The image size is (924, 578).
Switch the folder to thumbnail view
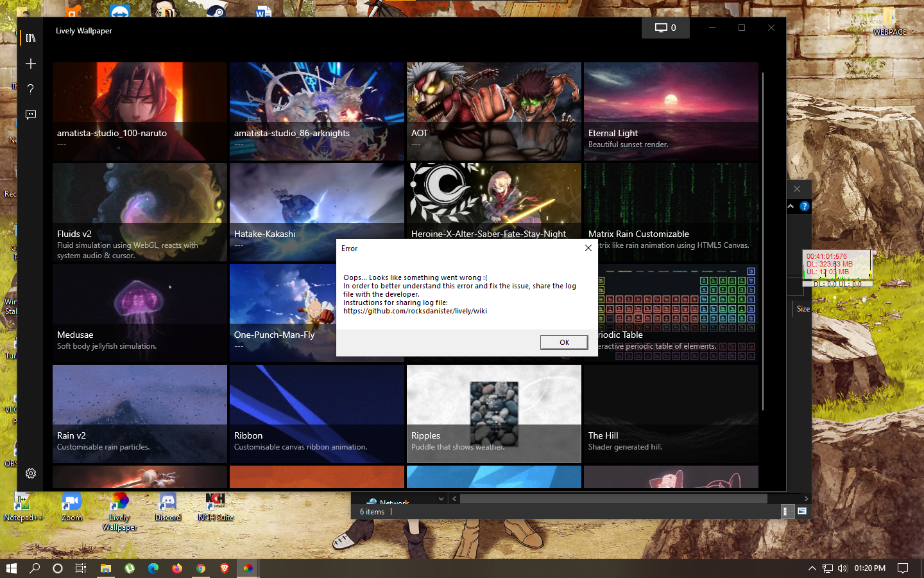[801, 511]
